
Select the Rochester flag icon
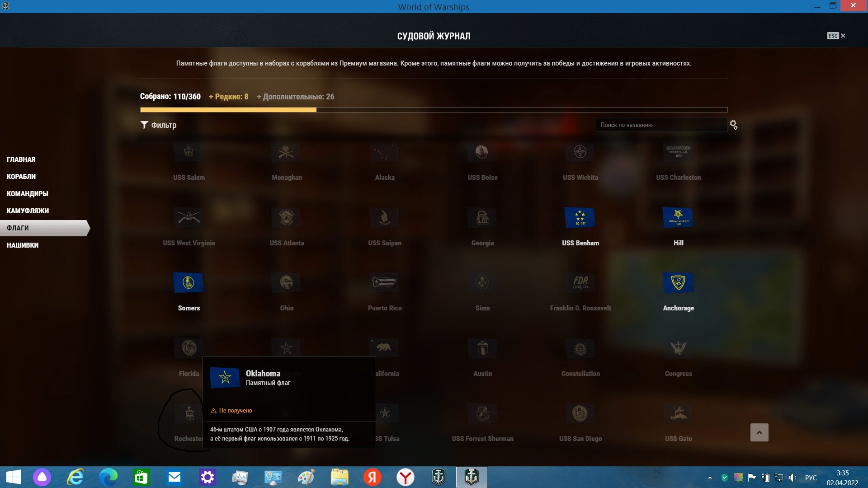coord(189,413)
